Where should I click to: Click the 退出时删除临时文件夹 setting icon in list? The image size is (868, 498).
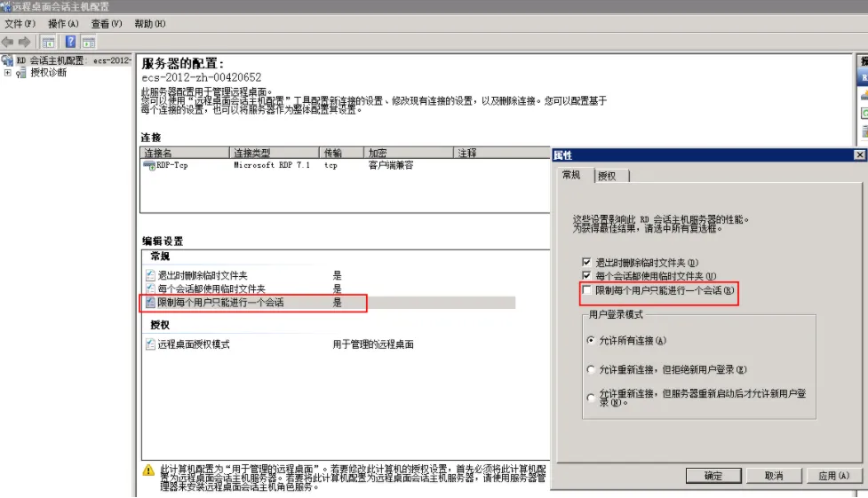150,275
